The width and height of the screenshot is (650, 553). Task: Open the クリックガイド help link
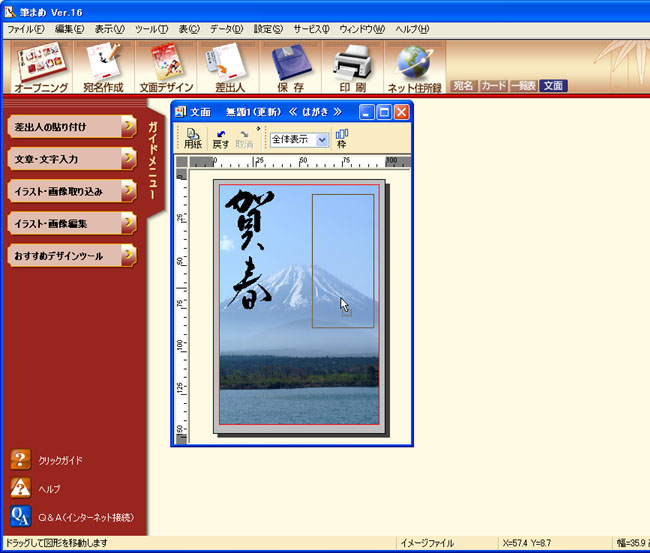(60, 460)
